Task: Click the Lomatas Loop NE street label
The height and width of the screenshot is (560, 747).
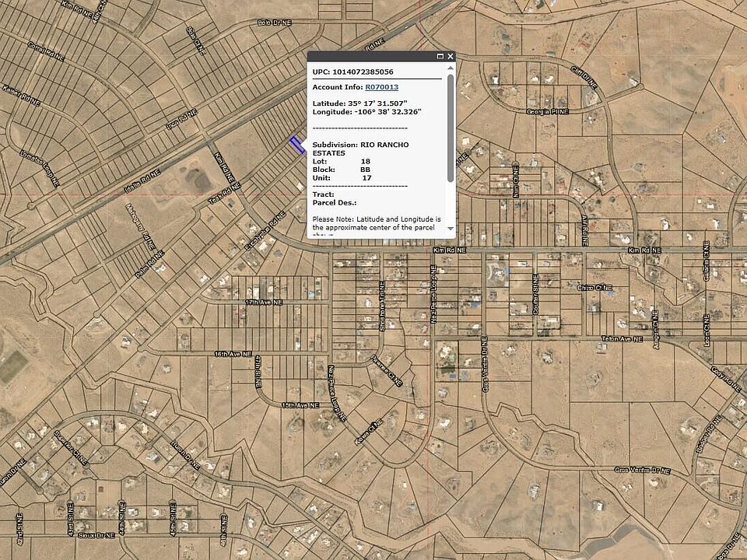Action: pos(40,168)
